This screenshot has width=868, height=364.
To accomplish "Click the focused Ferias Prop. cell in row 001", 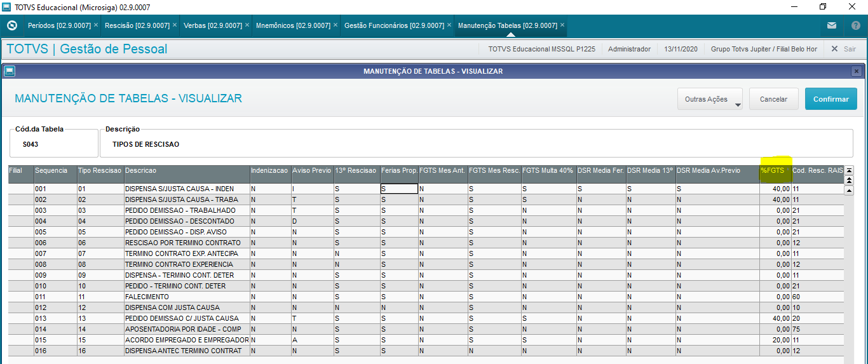I will [x=399, y=189].
